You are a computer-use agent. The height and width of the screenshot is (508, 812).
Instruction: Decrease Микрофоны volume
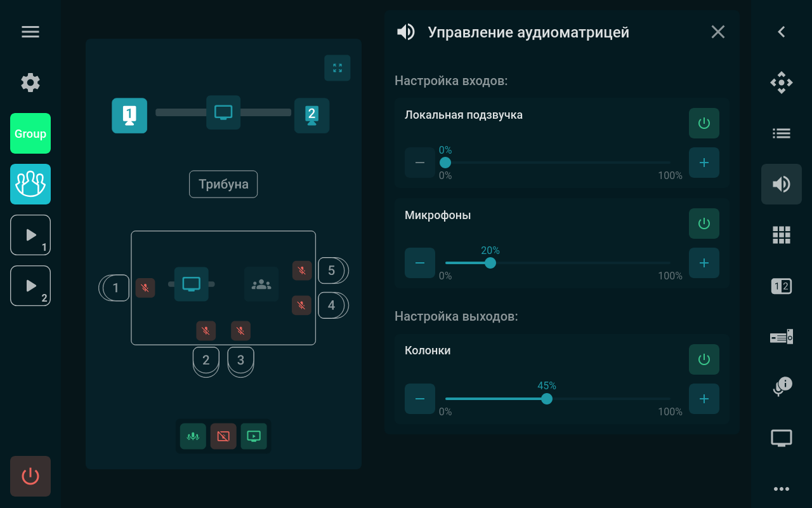[420, 263]
